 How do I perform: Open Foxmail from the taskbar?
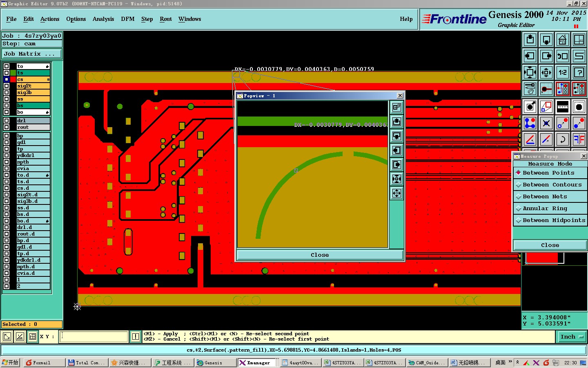tap(44, 363)
